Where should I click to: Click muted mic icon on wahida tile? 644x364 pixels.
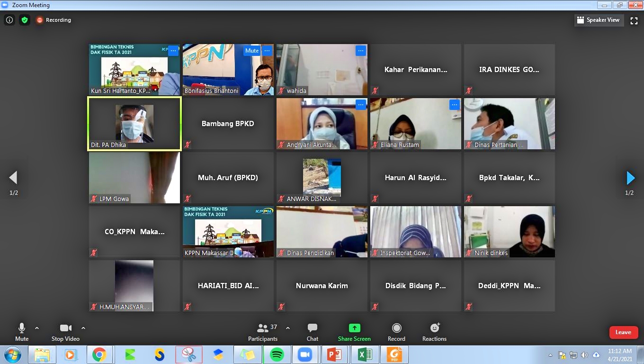pyautogui.click(x=281, y=91)
